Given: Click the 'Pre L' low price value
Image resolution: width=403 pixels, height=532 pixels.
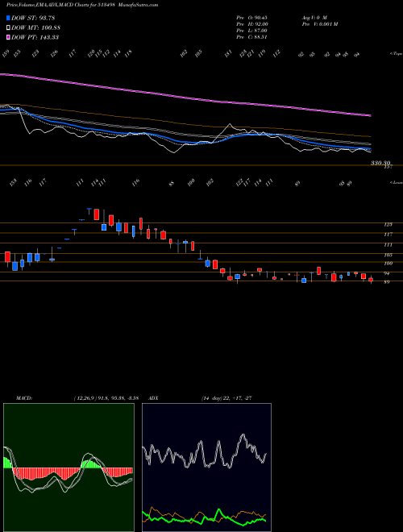Looking at the screenshot, I should tap(252, 31).
